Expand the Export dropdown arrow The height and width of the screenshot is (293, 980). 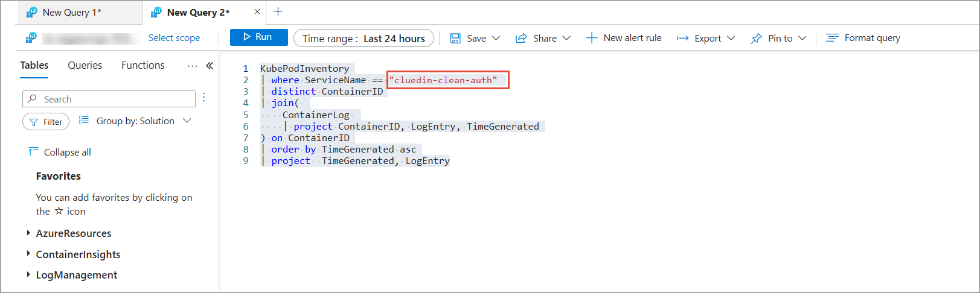pos(731,38)
